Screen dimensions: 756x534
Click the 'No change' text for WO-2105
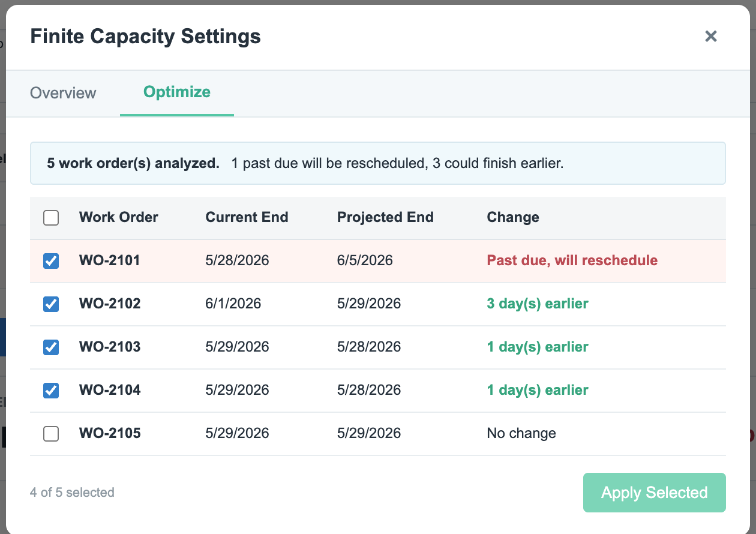click(521, 433)
